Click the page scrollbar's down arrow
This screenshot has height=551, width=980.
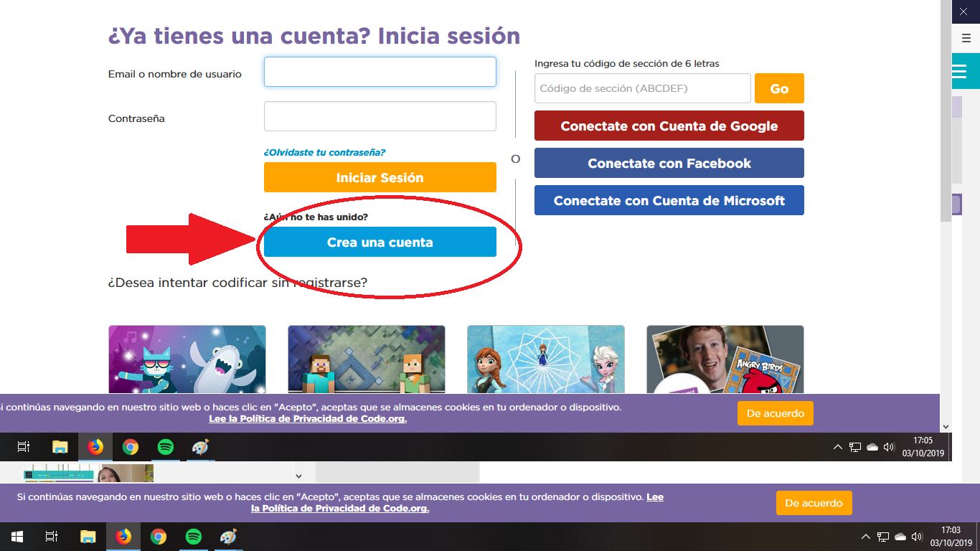coord(946,426)
